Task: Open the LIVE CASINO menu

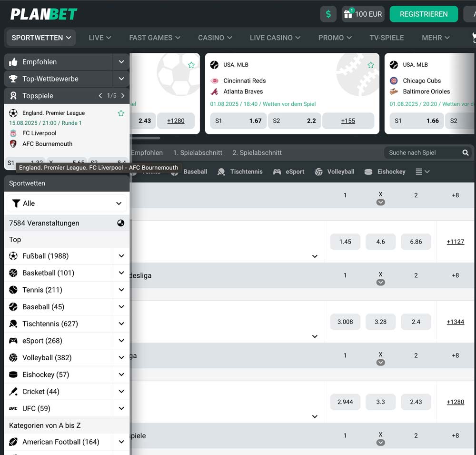Action: click(x=275, y=38)
